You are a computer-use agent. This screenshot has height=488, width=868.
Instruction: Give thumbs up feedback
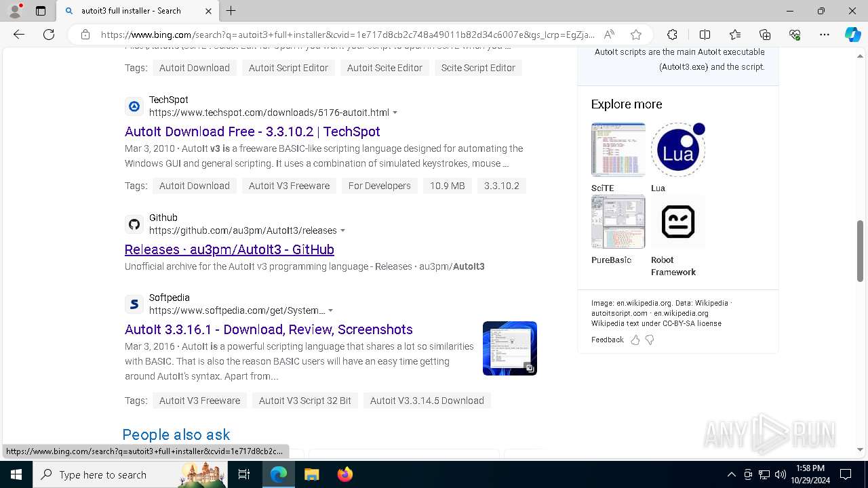(635, 340)
